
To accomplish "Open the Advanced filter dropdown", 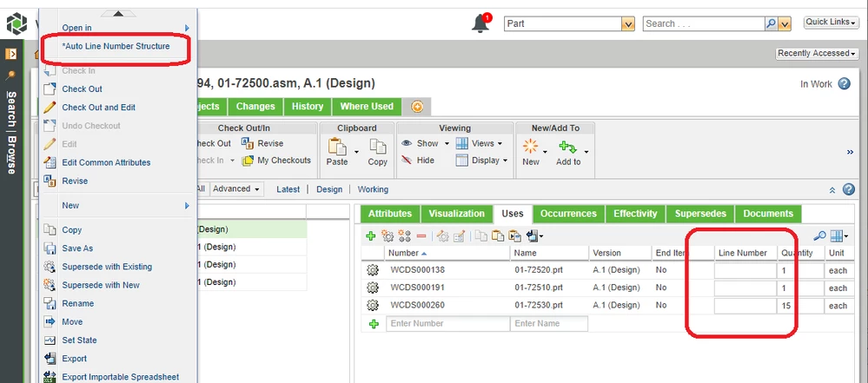I will (236, 188).
